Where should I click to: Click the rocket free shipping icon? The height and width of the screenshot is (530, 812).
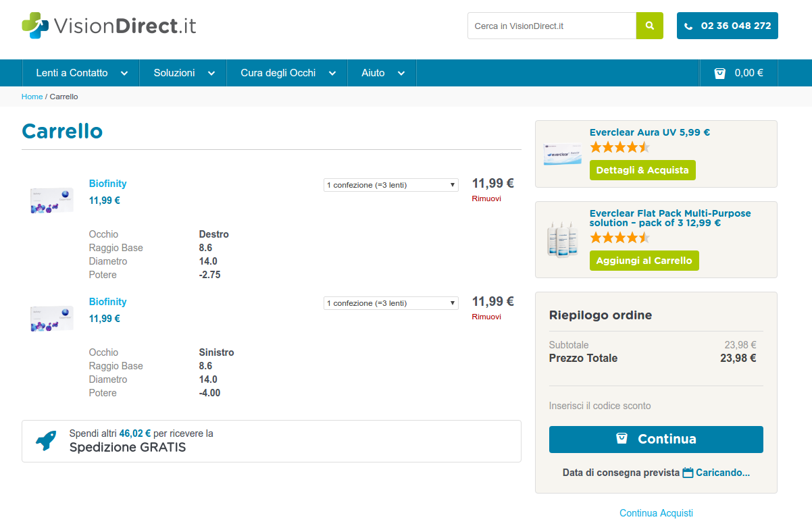[x=46, y=440]
